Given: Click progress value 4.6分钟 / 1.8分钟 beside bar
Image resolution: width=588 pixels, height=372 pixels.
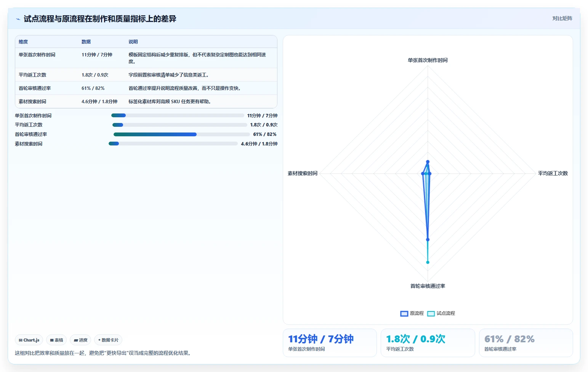Looking at the screenshot, I should [x=259, y=144].
